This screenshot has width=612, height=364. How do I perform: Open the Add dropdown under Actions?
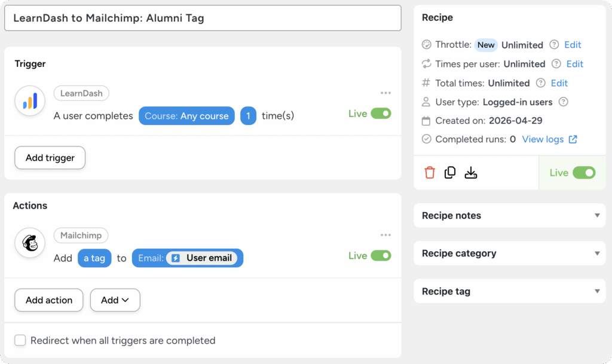pos(115,300)
